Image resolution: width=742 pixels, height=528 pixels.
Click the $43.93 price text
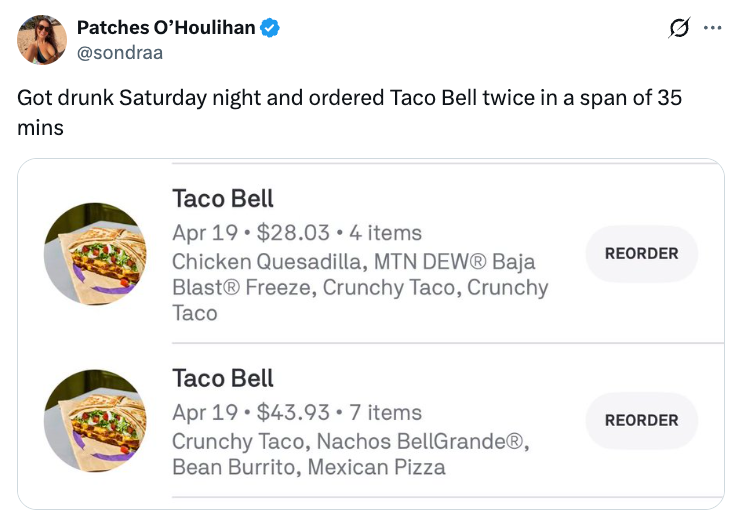coord(293,412)
